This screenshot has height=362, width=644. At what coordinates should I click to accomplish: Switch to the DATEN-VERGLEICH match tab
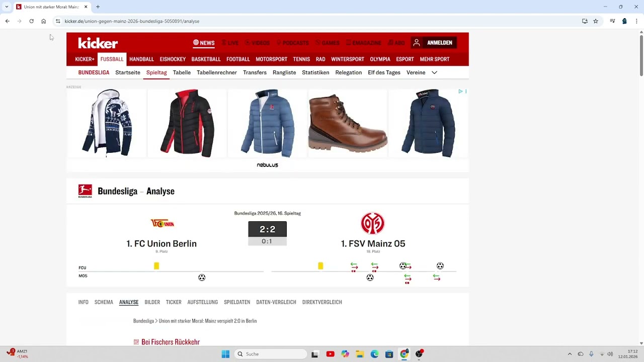[276, 302]
